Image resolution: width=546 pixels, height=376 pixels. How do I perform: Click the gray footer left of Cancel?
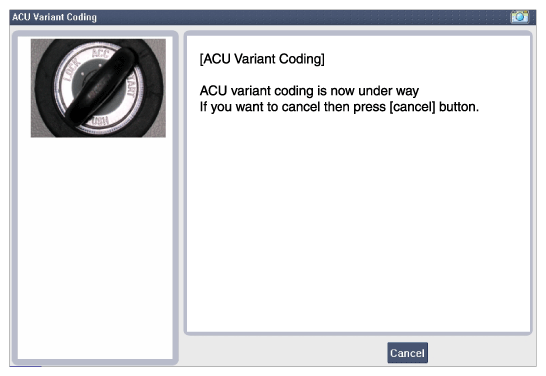(x=284, y=352)
